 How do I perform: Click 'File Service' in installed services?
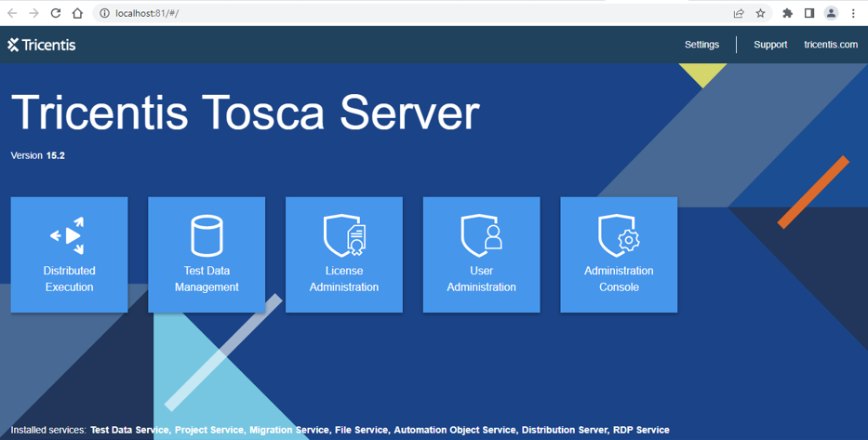coord(362,430)
